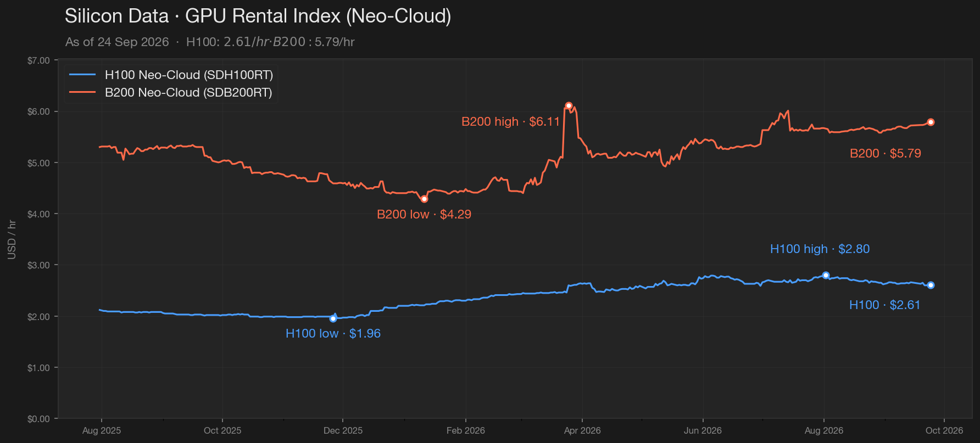Click the Feb 2026 x-axis label

pos(466,430)
